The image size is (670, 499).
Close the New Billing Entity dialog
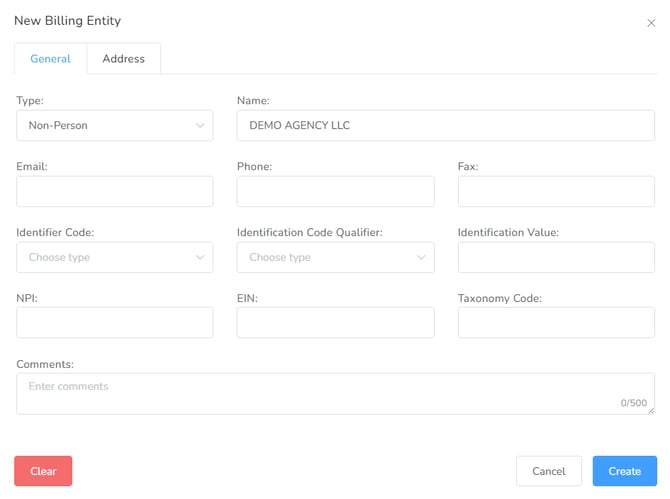(652, 23)
